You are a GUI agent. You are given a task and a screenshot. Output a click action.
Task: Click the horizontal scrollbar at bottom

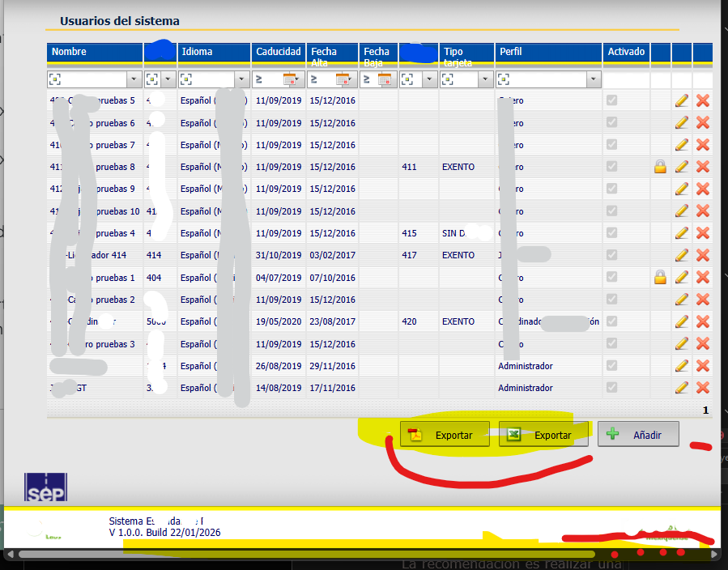(308, 555)
